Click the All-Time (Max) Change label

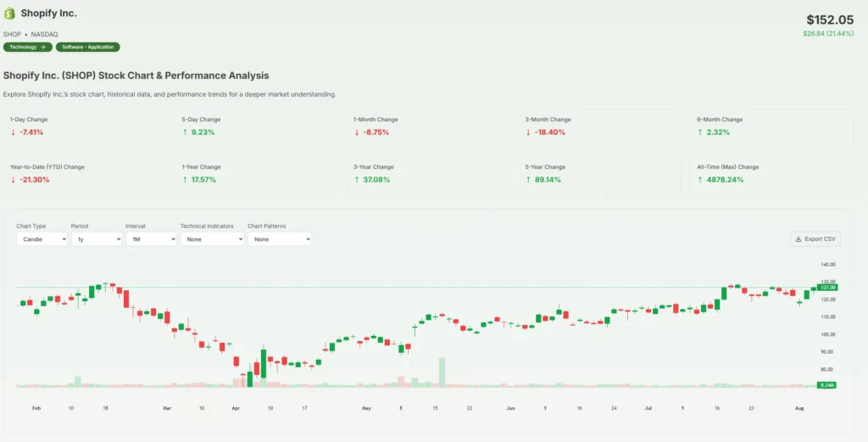pos(728,167)
